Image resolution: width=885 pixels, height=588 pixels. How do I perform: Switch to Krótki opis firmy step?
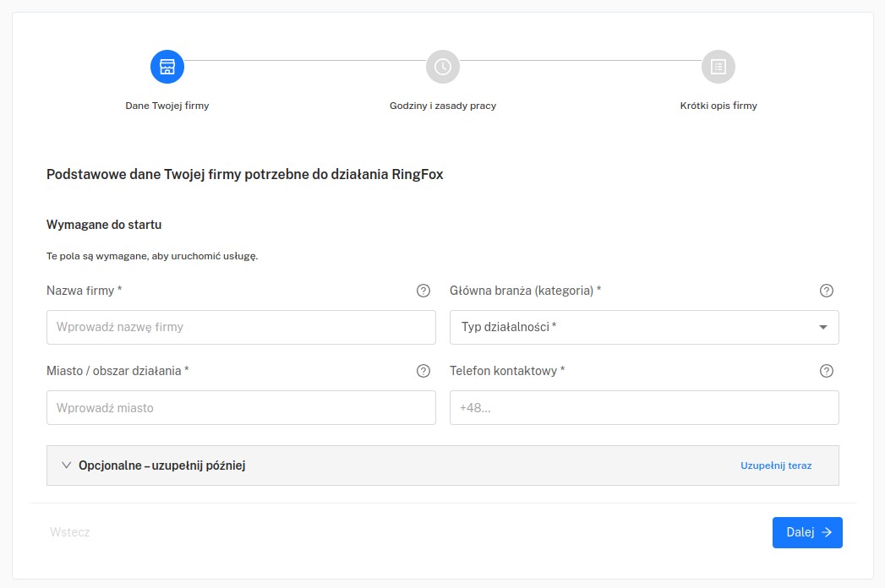point(718,106)
